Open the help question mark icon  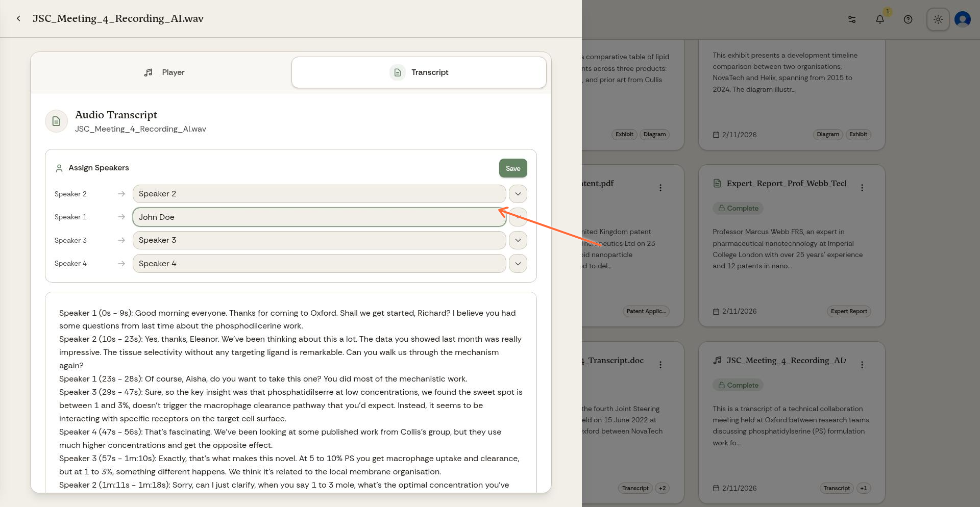[908, 19]
